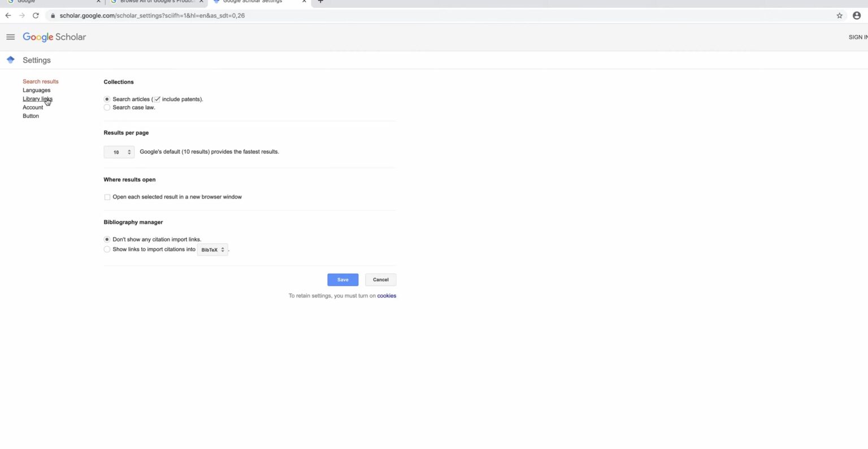Click the cookies link
The image size is (868, 449).
click(387, 296)
